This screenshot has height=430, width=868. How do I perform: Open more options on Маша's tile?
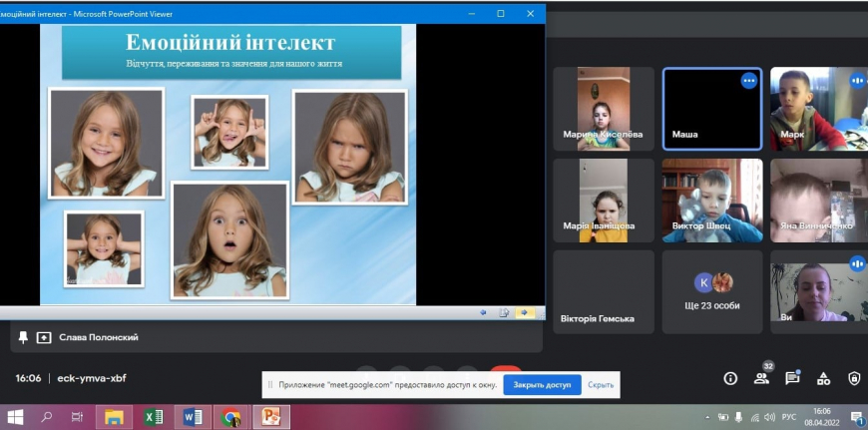click(x=748, y=81)
